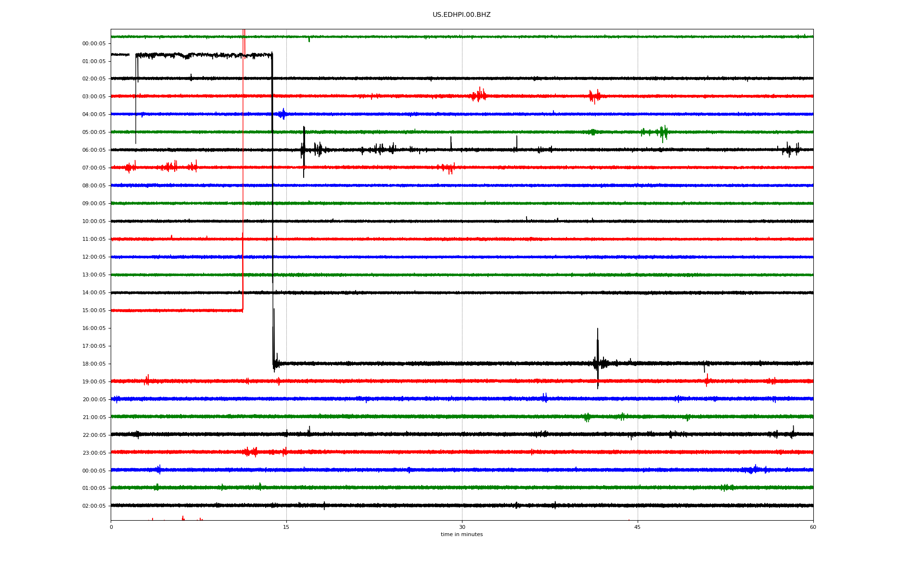This screenshot has width=924, height=578.
Task: Choose the 22:00:05 trace label
Action: pos(94,435)
